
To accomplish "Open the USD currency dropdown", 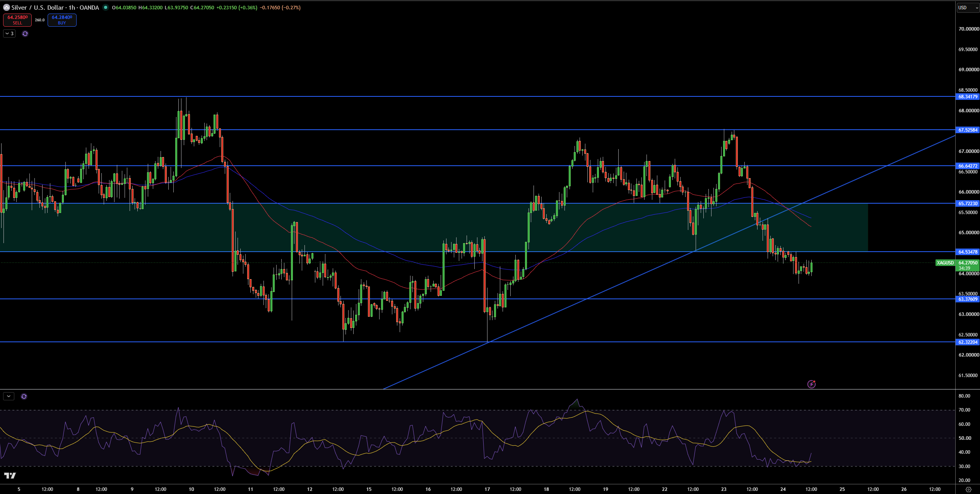I will (968, 8).
